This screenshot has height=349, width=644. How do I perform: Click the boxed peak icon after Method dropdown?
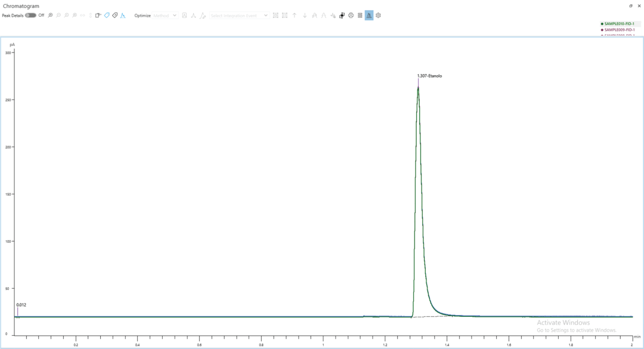[184, 15]
